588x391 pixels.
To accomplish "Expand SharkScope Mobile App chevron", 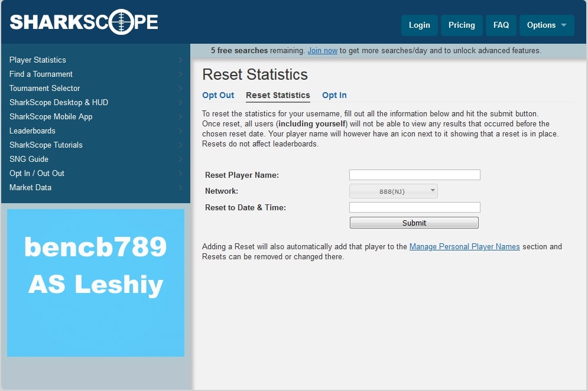I will click(x=180, y=117).
